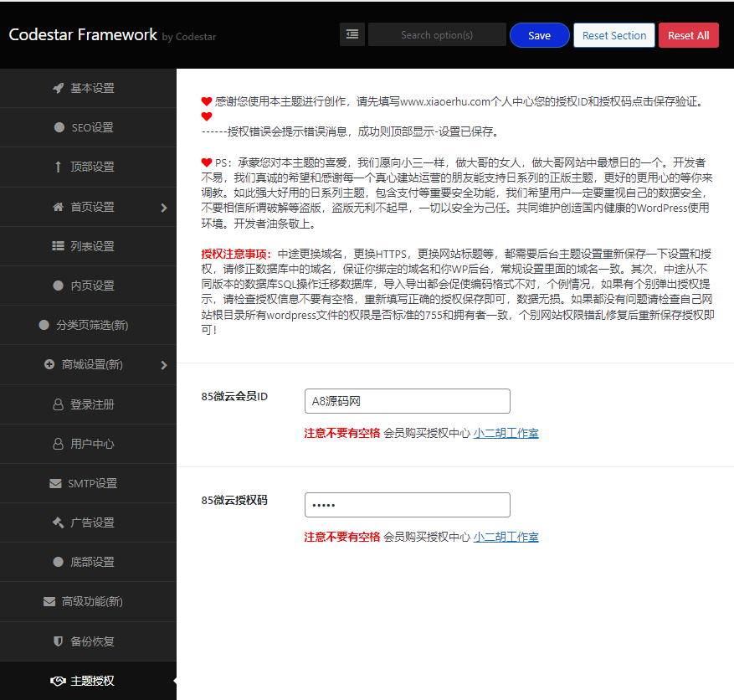Viewport: 734px width, 700px height.
Task: Click the 广告设置 wrench icon
Action: pos(57,522)
